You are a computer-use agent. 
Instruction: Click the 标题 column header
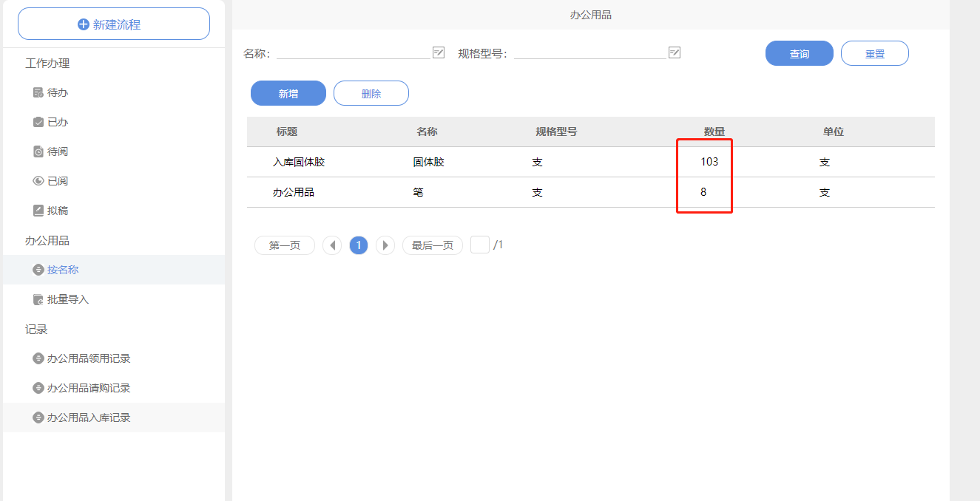coord(287,132)
